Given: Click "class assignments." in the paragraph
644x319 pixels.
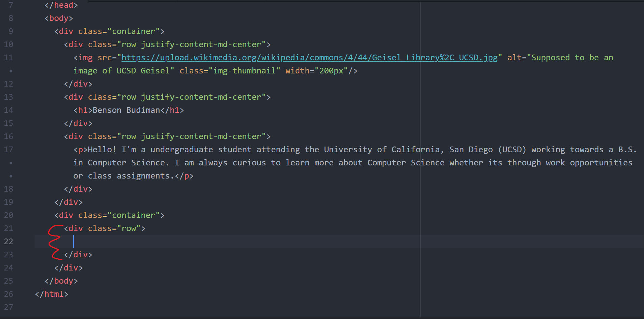Looking at the screenshot, I should pos(131,176).
